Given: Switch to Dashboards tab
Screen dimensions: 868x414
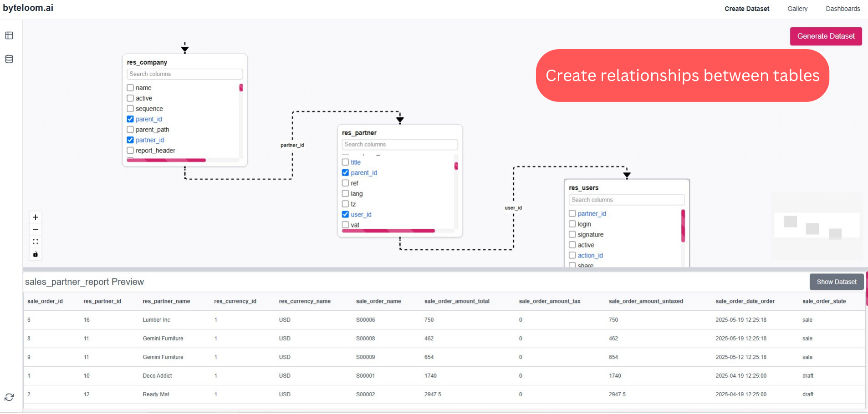Looking at the screenshot, I should tap(843, 9).
